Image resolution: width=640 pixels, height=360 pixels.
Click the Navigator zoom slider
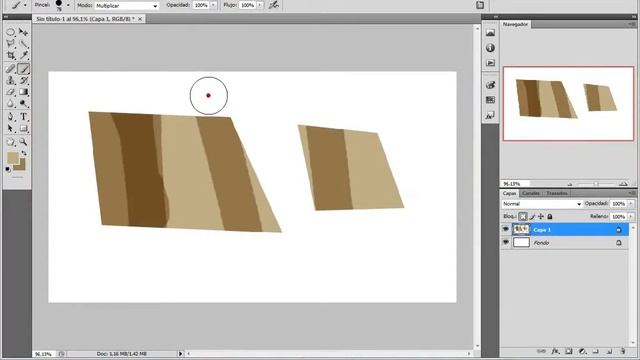(x=596, y=184)
